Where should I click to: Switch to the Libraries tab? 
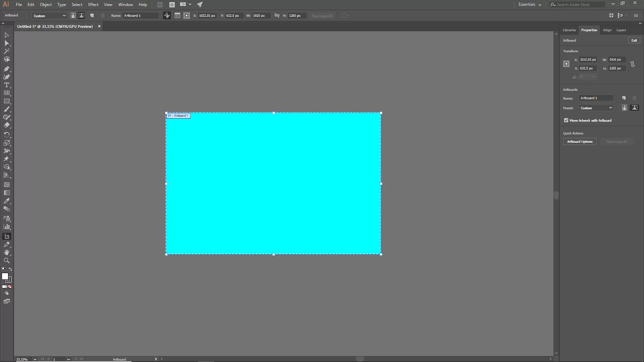coord(569,30)
